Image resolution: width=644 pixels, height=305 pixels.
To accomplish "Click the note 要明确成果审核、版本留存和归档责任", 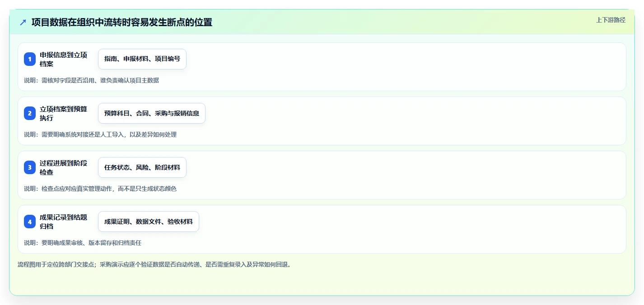I will pos(83,243).
